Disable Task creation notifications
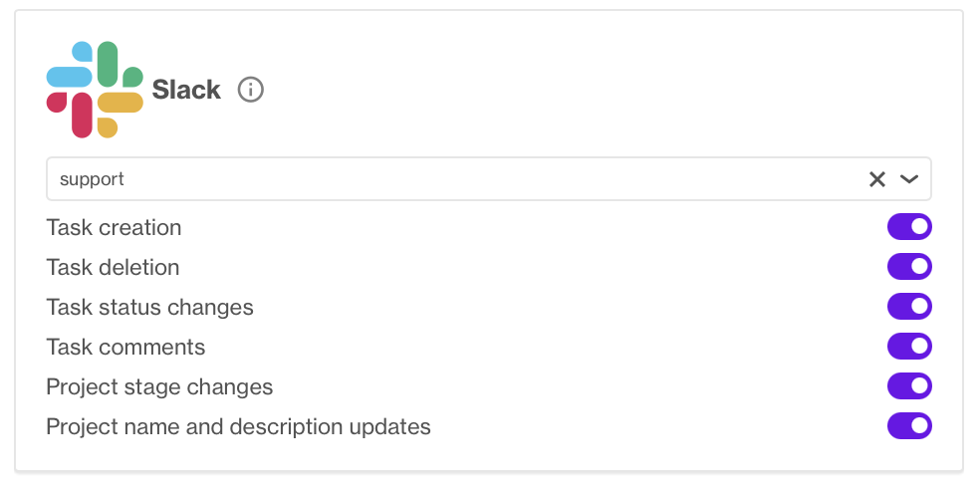Image resolution: width=980 pixels, height=494 pixels. coord(909,227)
